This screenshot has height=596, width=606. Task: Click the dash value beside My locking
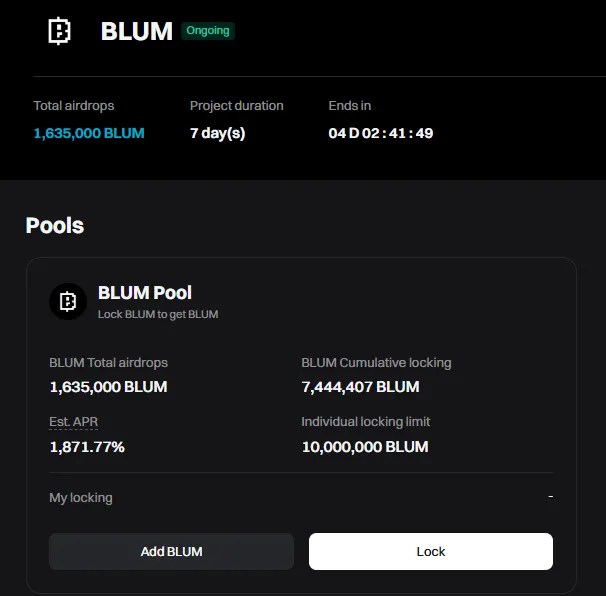click(550, 497)
